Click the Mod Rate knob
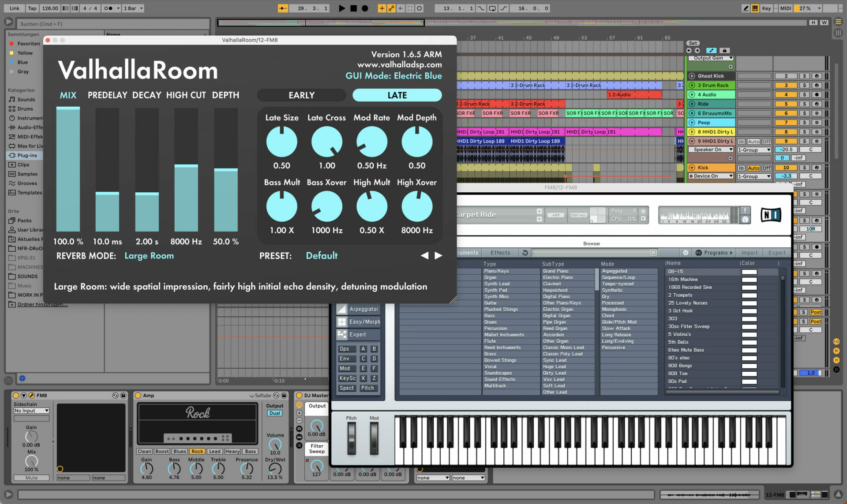Screen dimensions: 847x504 pos(372,142)
